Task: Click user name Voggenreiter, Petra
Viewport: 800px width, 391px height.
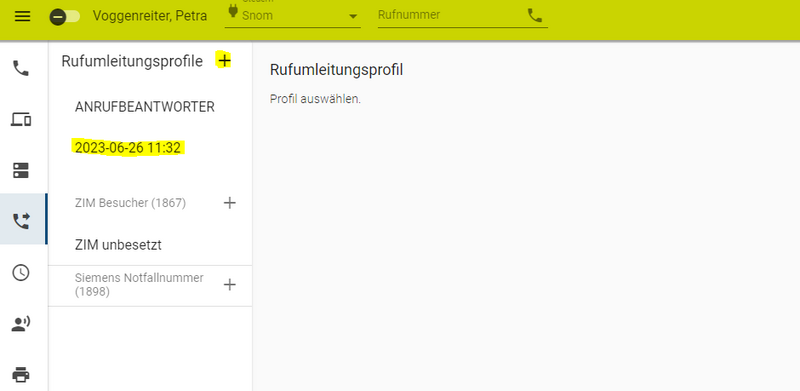Action: tap(150, 16)
